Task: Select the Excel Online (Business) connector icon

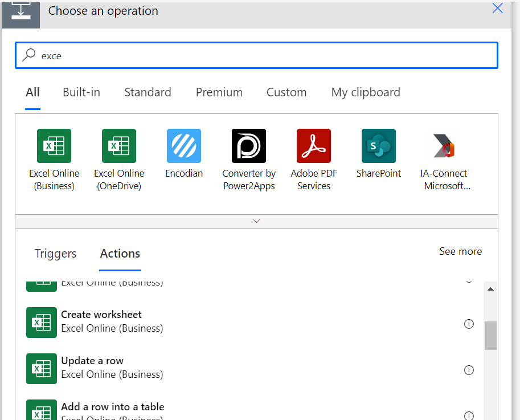Action: 54,146
